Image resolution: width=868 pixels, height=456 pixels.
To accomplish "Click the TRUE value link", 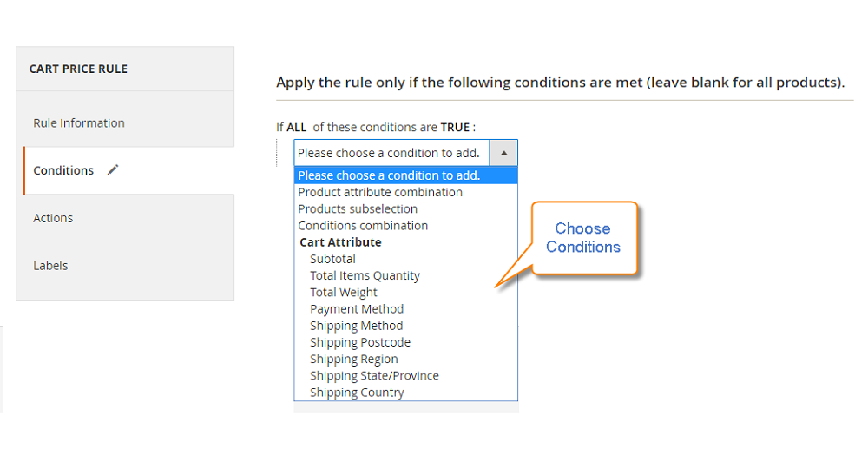I will point(455,127).
